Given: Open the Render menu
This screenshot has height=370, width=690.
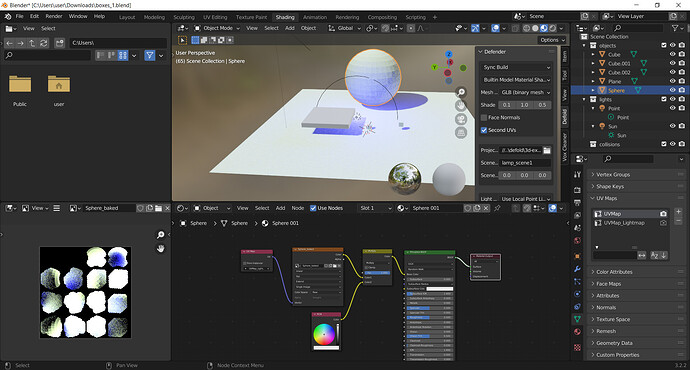Looking at the screenshot, I should point(54,16).
